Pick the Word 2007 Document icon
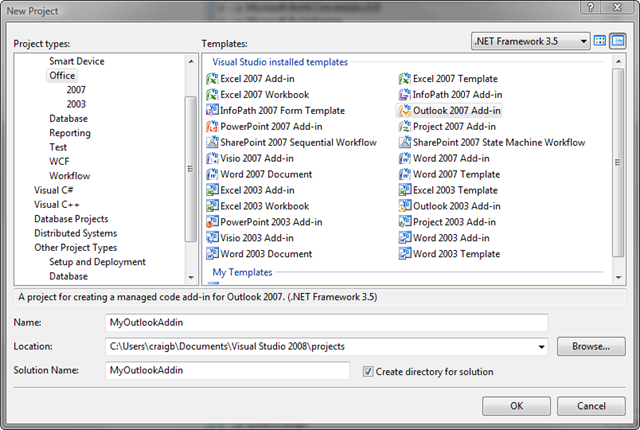640x430 pixels. [x=212, y=174]
